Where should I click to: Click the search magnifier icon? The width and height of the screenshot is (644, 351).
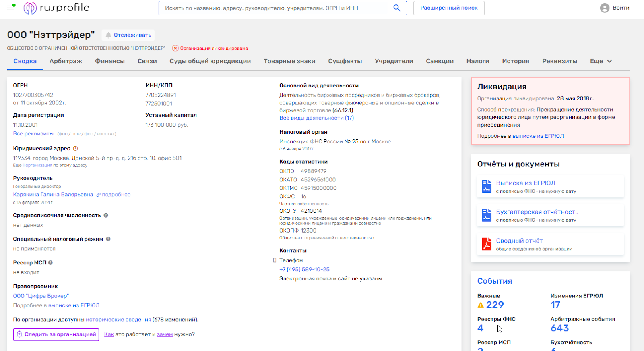pos(397,8)
